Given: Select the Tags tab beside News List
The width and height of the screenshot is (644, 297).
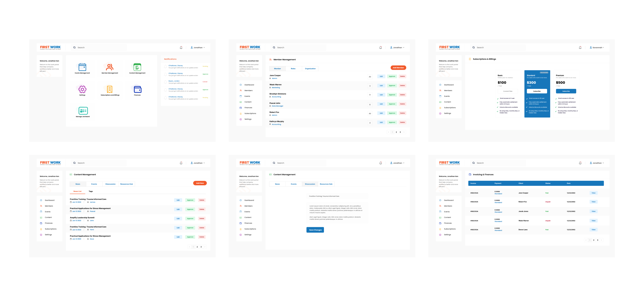Looking at the screenshot, I should pos(91,192).
